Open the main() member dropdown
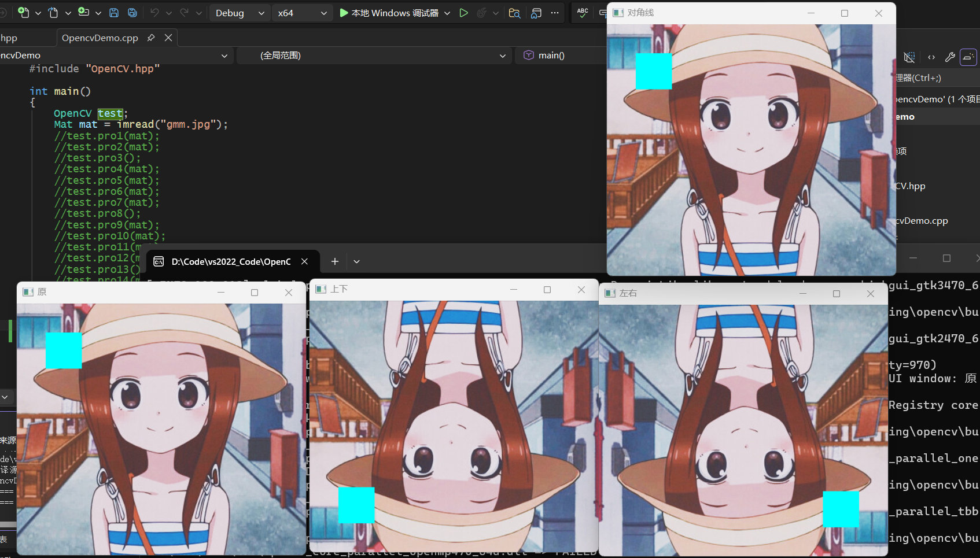 click(x=561, y=56)
